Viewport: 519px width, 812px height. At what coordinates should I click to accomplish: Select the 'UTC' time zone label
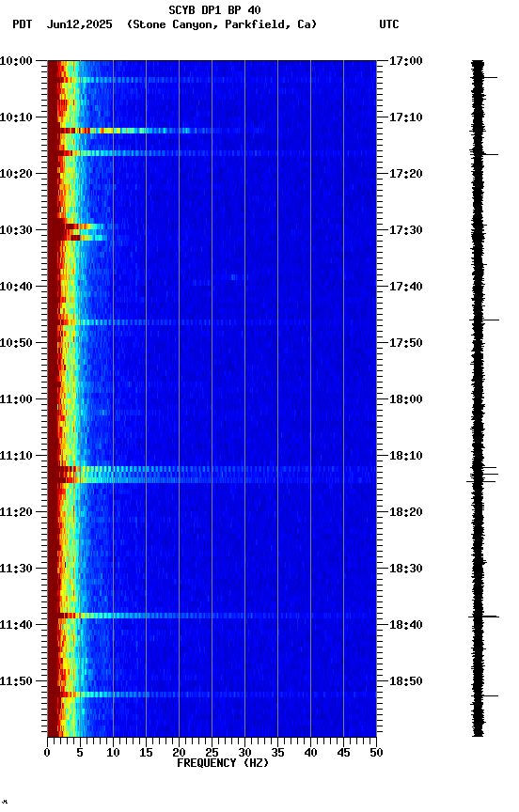[x=389, y=24]
